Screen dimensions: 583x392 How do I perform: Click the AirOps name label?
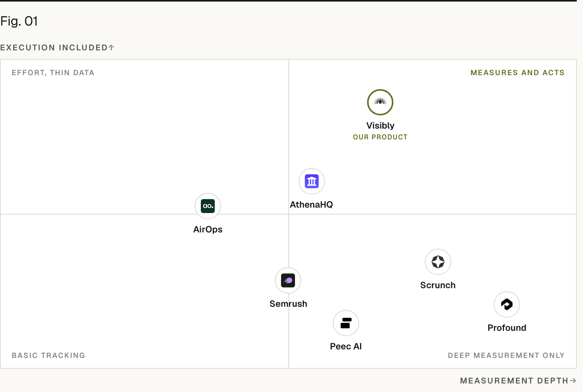tap(208, 229)
